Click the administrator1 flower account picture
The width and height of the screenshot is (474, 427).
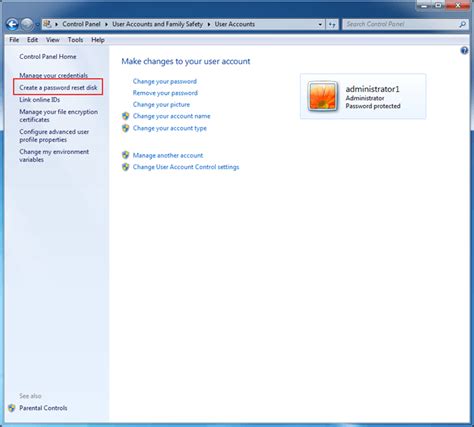pos(322,96)
